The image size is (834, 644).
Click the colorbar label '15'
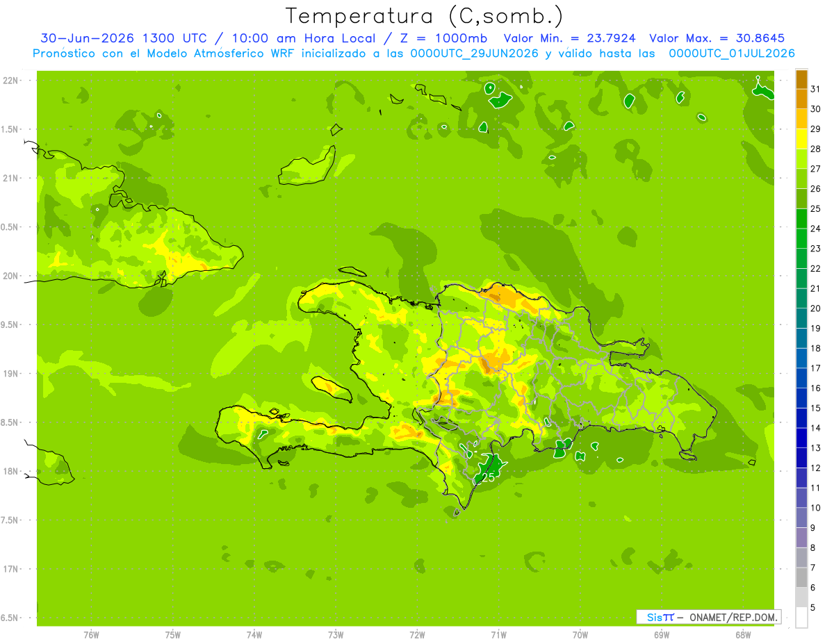coord(816,408)
